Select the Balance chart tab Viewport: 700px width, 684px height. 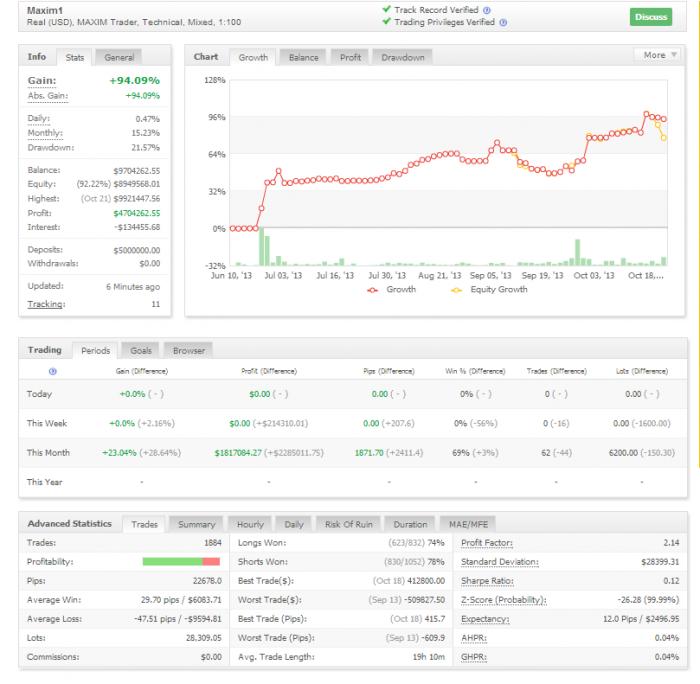[304, 58]
